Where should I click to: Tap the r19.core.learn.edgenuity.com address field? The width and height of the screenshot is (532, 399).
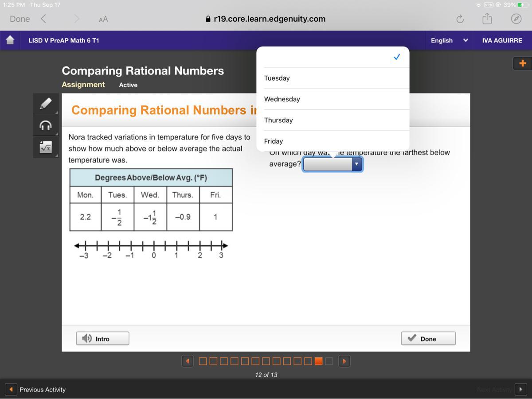coord(266,19)
